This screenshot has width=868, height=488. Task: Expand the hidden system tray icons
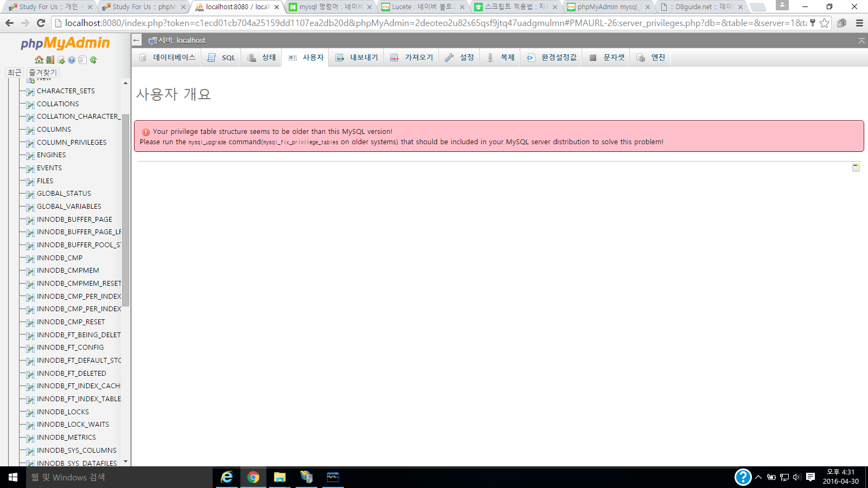pos(758,477)
